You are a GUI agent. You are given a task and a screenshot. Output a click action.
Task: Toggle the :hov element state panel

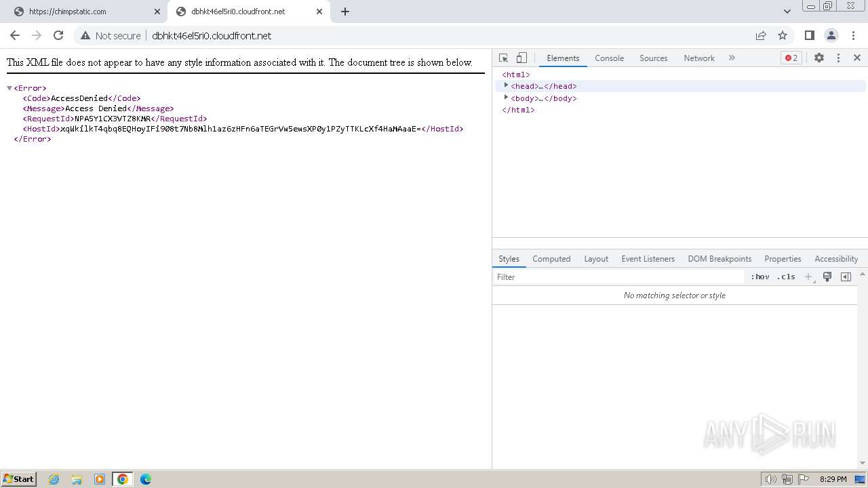760,277
